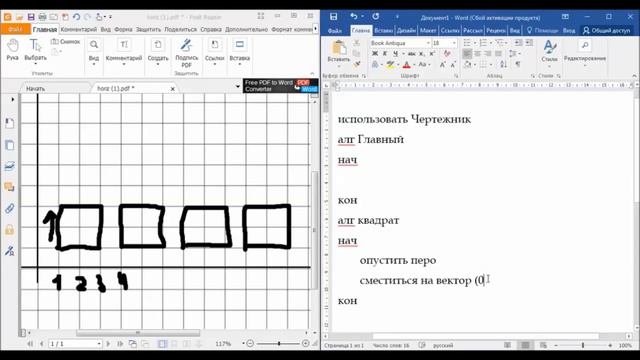Screen dimensions: 640x360
Task: Close the horz (1).pdf tab
Action: tap(173, 89)
